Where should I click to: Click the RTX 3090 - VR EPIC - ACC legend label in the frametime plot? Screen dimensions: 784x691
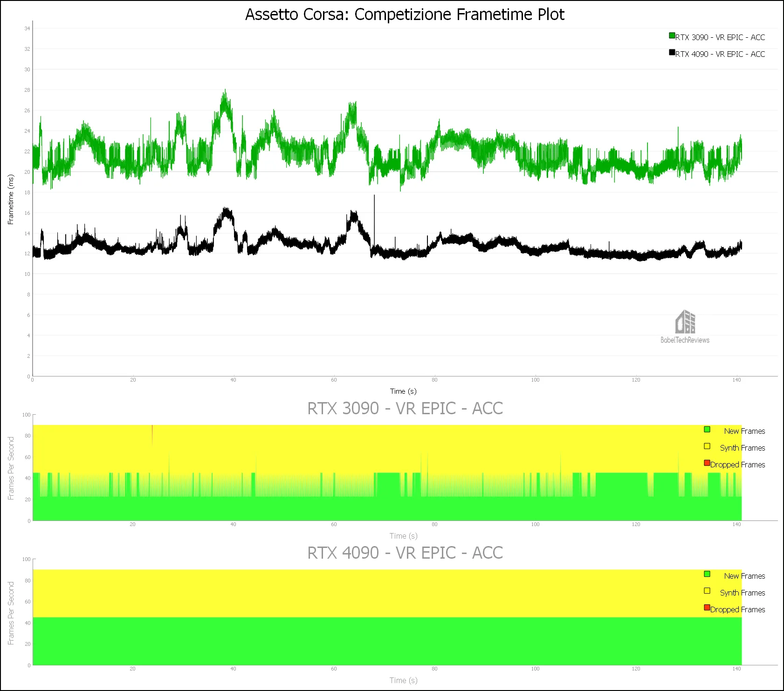720,37
